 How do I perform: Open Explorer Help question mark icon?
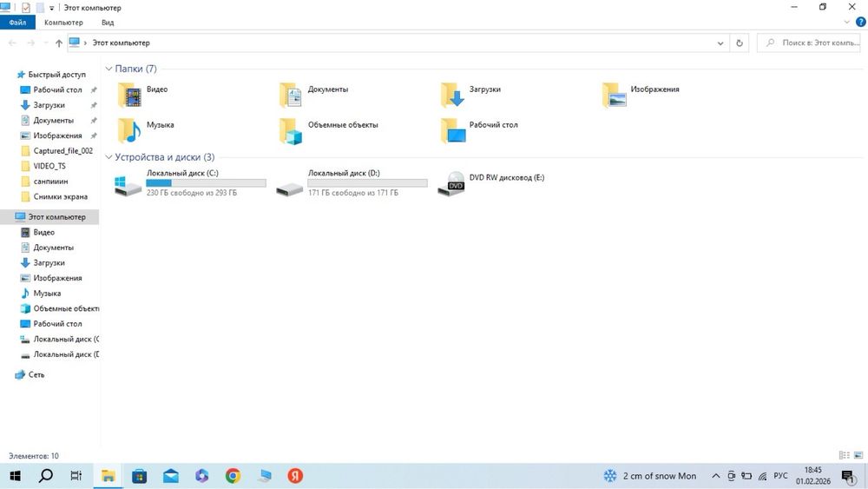[x=861, y=23]
